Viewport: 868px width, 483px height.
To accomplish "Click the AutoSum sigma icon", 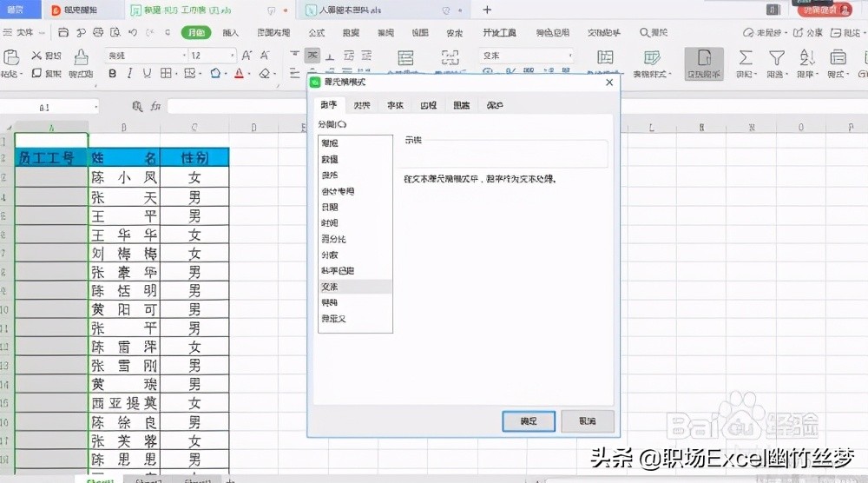I will tap(746, 57).
